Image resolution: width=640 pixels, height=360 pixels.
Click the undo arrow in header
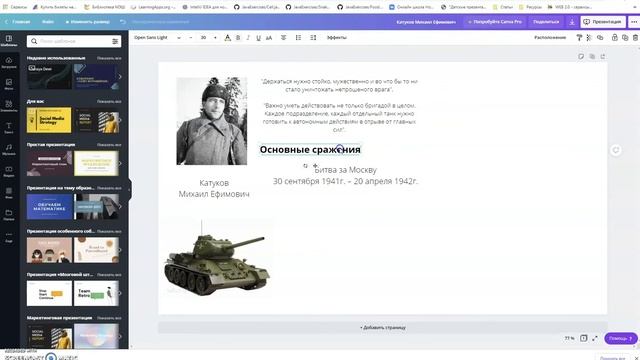point(122,22)
